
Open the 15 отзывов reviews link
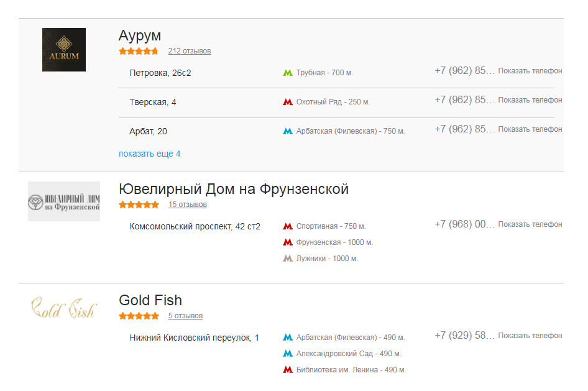[x=187, y=205]
